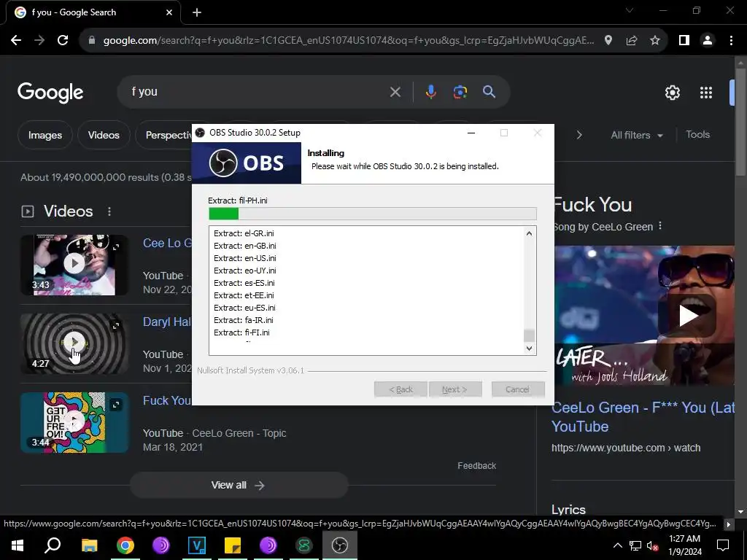The height and width of the screenshot is (560, 747).
Task: Play the 3:44 colorful video thumbnail
Action: (x=74, y=422)
